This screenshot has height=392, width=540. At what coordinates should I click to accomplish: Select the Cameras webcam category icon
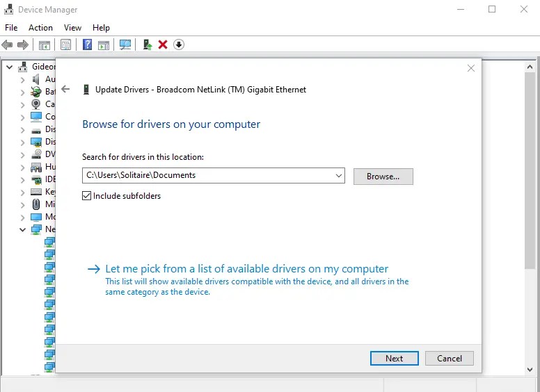(35, 104)
